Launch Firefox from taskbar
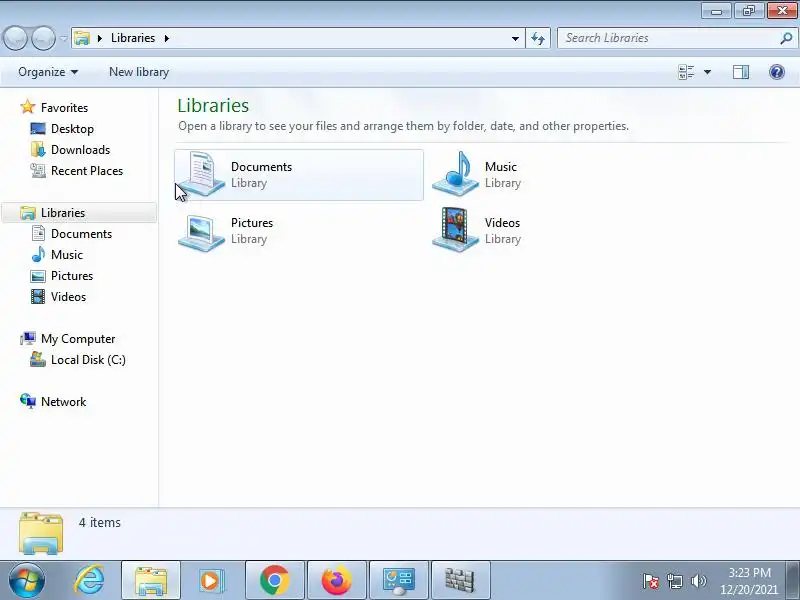 337,580
